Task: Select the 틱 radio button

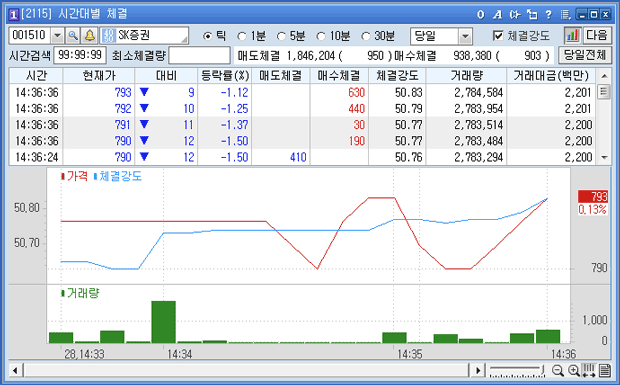Action: 207,36
